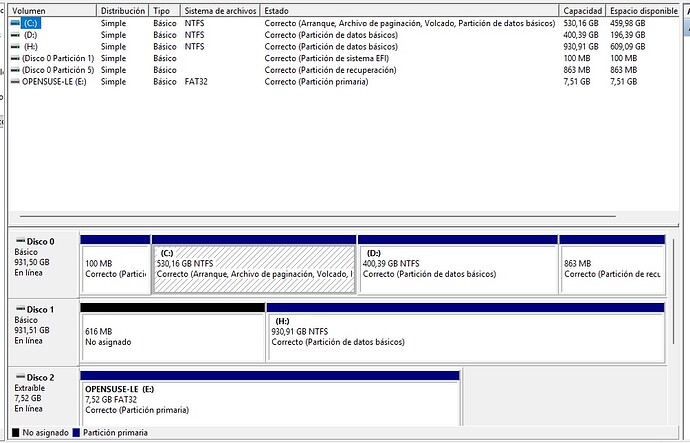Click the black No asignado legend swatch
The height and width of the screenshot is (443, 690).
pos(14,433)
